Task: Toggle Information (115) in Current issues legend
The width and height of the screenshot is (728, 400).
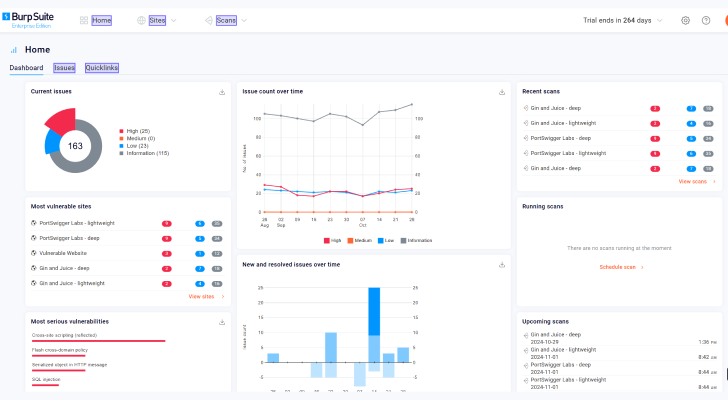Action: click(x=144, y=153)
